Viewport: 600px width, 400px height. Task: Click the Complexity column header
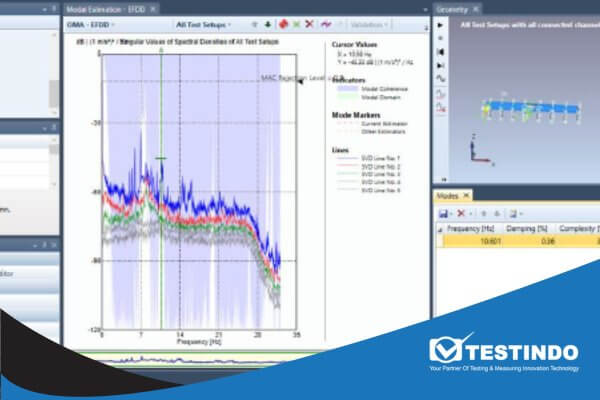tap(578, 229)
